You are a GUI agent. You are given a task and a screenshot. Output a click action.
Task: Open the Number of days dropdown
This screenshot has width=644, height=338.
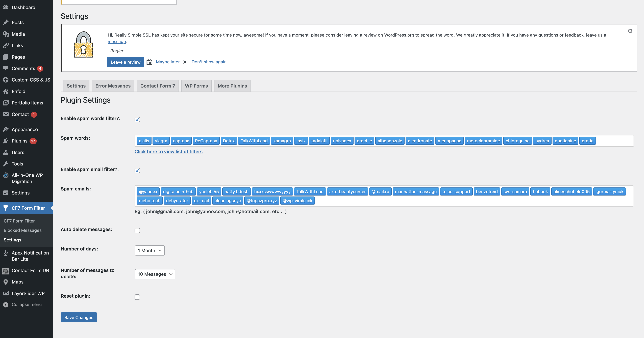150,250
